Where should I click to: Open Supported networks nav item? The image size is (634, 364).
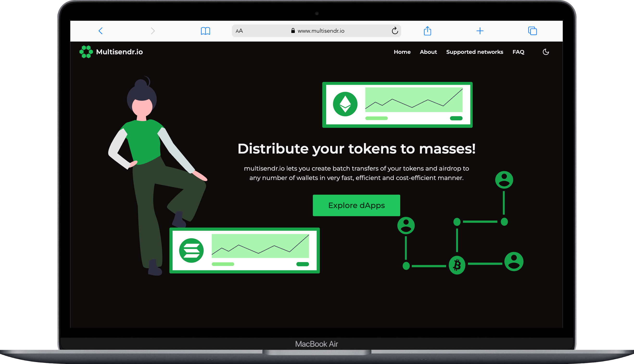474,52
